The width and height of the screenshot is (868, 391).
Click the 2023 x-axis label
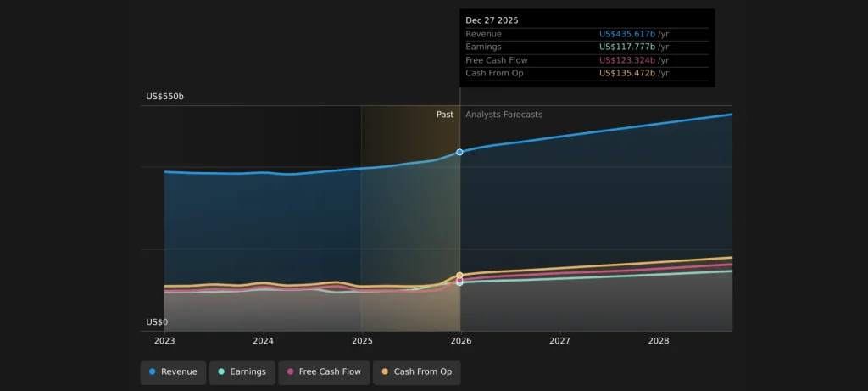pyautogui.click(x=164, y=341)
